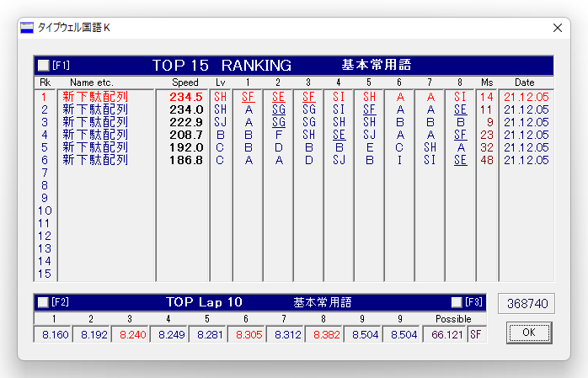Click the Ms column header
Viewport: 588px width, 378px height.
487,83
